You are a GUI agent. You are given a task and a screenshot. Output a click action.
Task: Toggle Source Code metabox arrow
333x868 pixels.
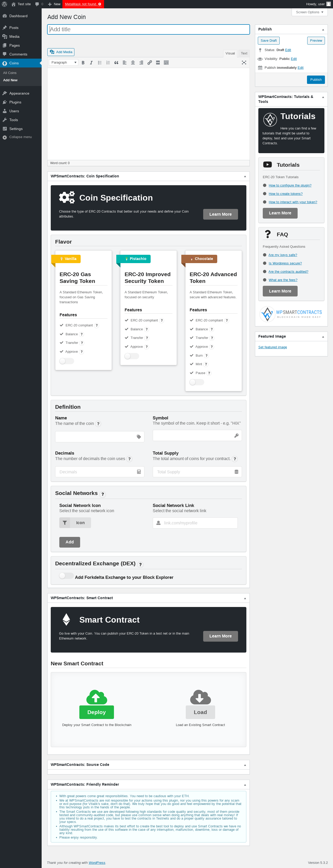245,765
